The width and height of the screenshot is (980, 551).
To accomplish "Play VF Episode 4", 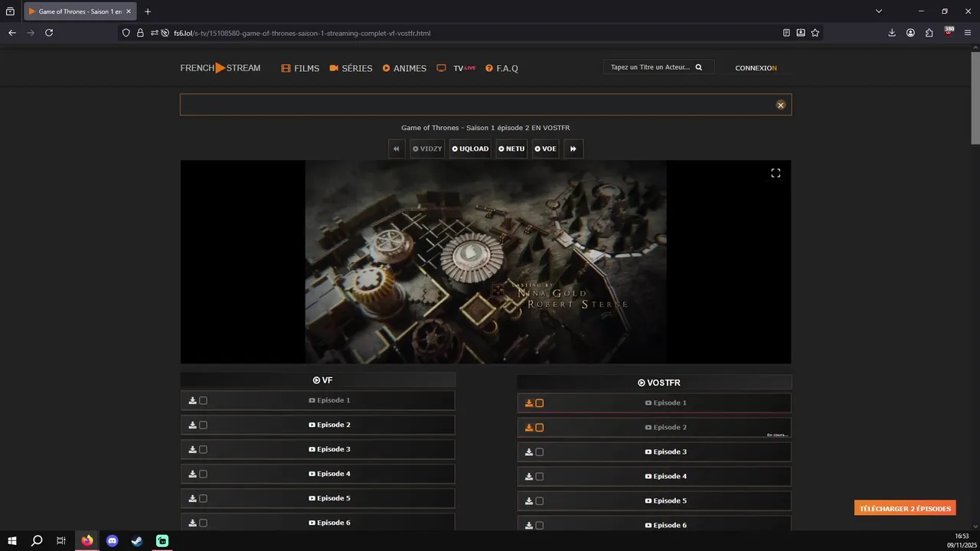I will click(329, 474).
